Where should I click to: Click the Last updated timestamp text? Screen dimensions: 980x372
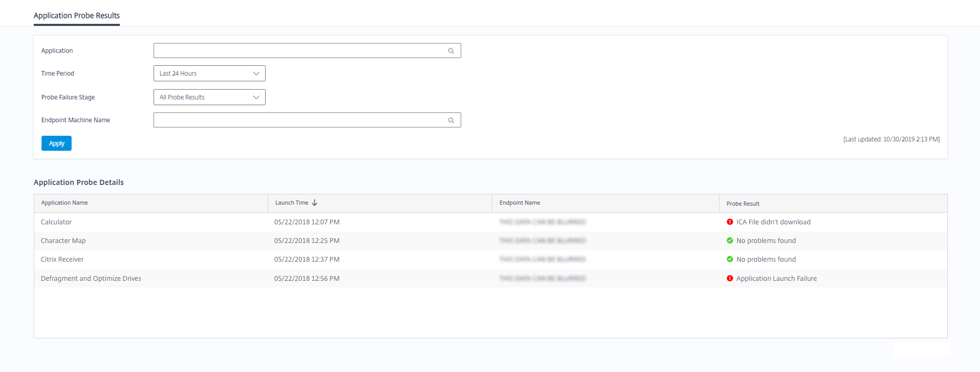891,139
